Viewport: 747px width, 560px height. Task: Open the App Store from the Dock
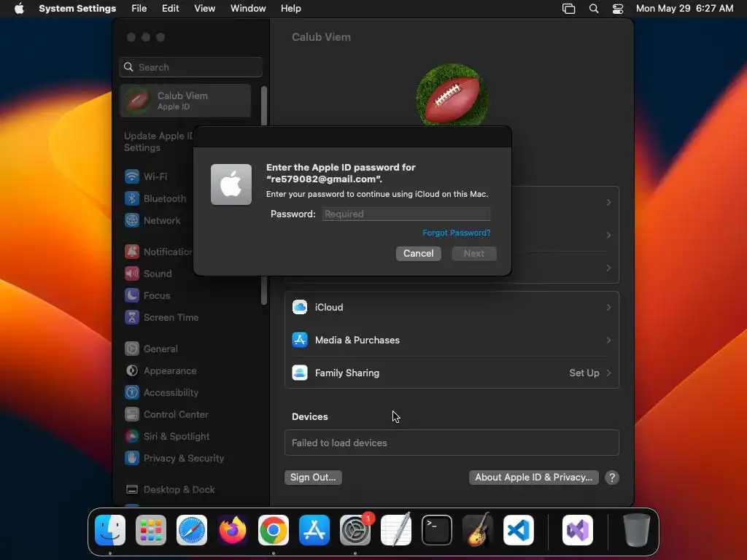tap(314, 530)
